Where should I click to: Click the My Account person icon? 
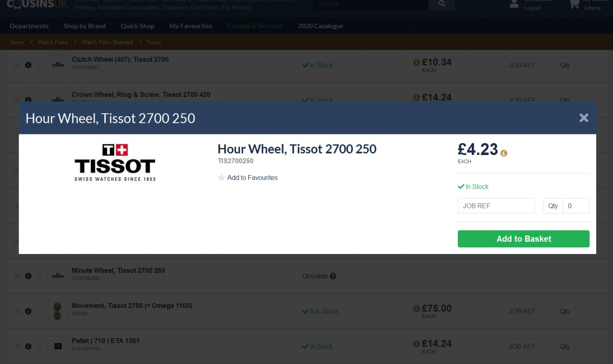pos(514,4)
